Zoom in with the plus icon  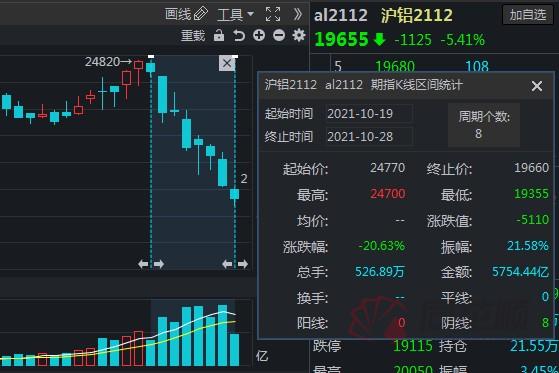(x=259, y=35)
